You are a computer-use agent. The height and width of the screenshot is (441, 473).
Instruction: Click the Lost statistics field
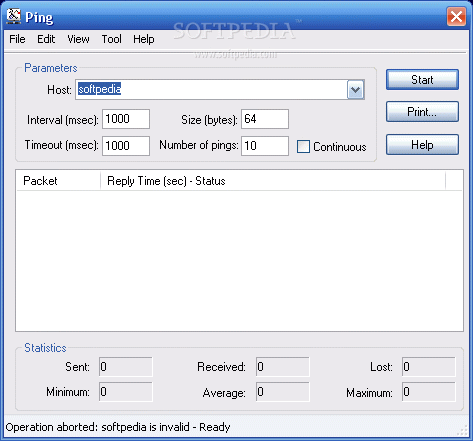coord(429,367)
